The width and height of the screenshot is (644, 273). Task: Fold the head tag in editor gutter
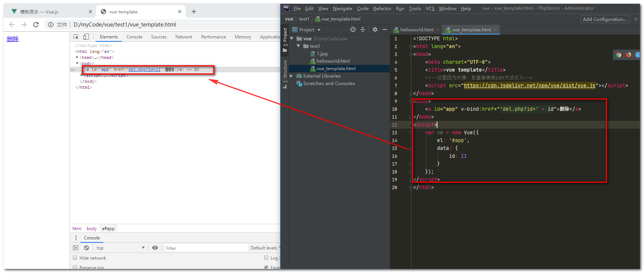coord(411,54)
